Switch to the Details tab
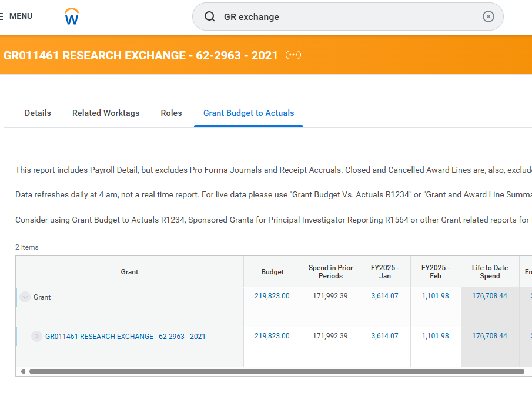 pyautogui.click(x=38, y=113)
